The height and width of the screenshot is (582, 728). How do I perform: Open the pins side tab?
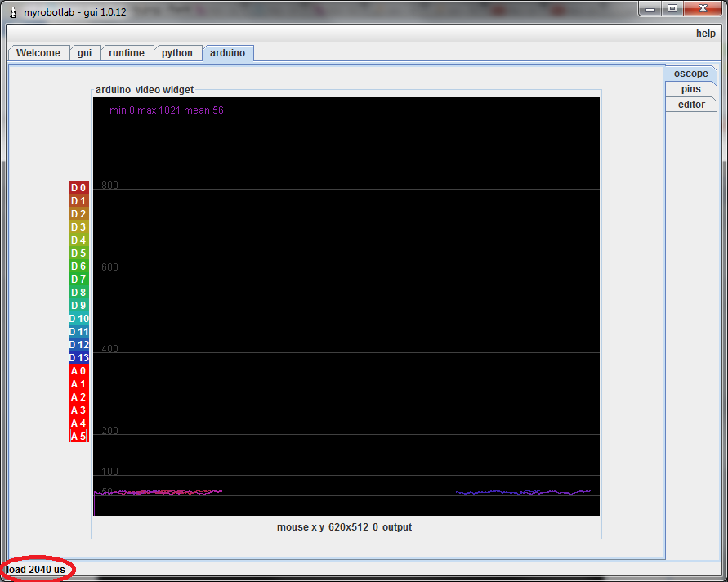tap(691, 89)
